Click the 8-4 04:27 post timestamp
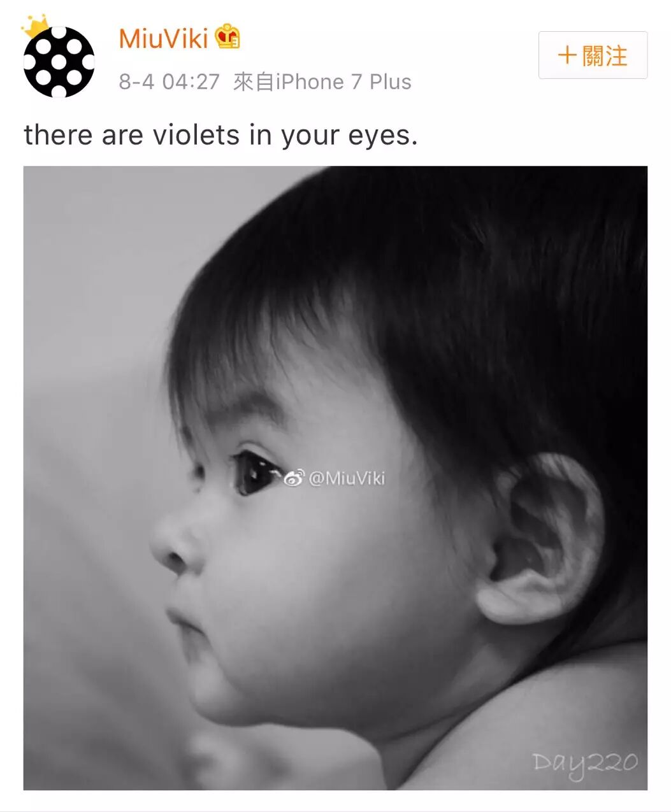This screenshot has height=812, width=671. [170, 82]
